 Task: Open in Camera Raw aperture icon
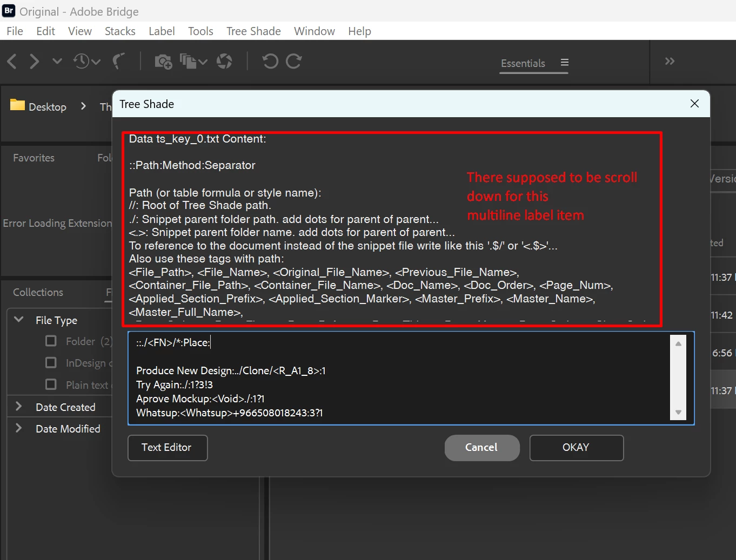[224, 61]
